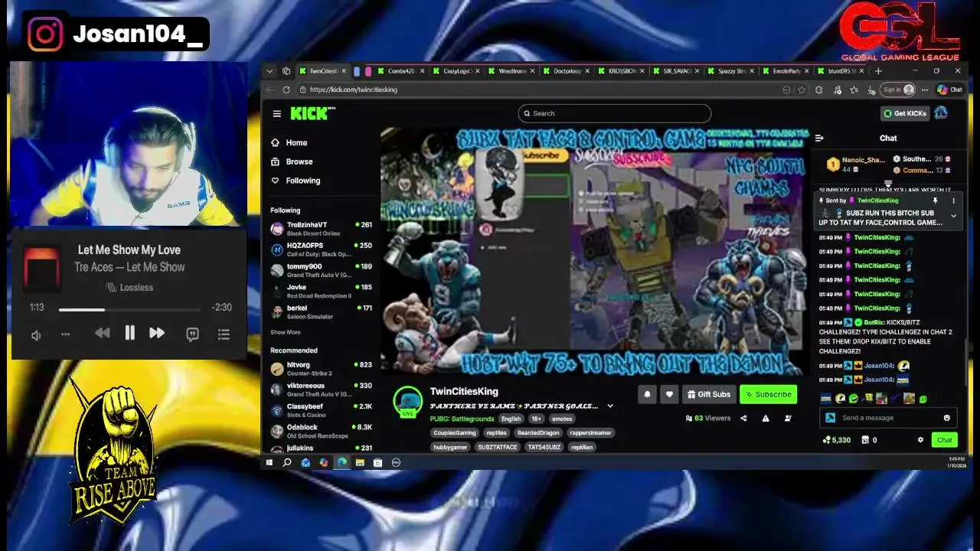Viewport: 980px width, 551px height.
Task: Open the KICKs balance showing 5,330
Action: point(836,440)
